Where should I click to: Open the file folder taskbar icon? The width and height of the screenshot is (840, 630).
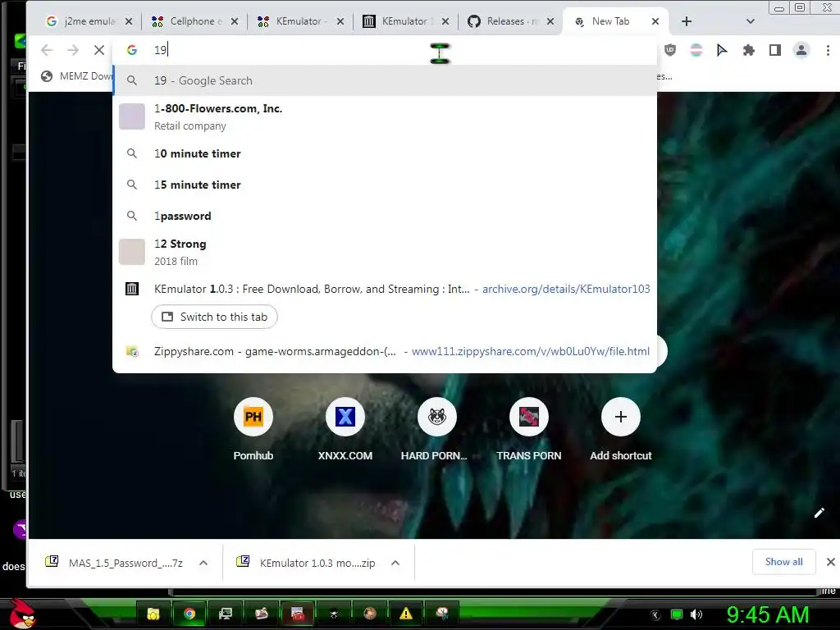pyautogui.click(x=153, y=614)
